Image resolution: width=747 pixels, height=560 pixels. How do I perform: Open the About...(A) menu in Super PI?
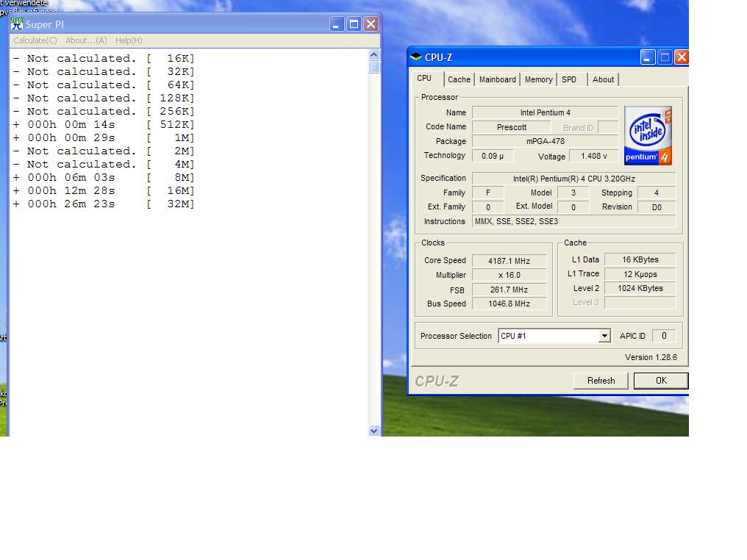(86, 40)
